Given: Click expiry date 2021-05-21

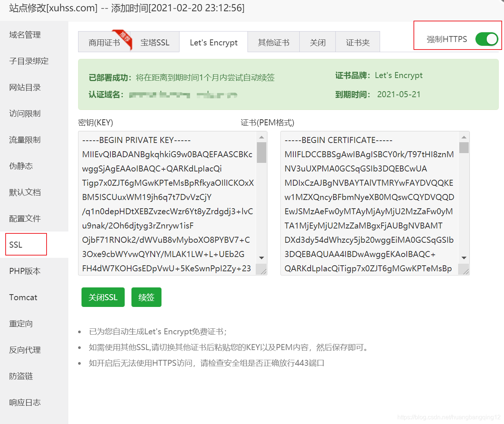Looking at the screenshot, I should tap(399, 94).
